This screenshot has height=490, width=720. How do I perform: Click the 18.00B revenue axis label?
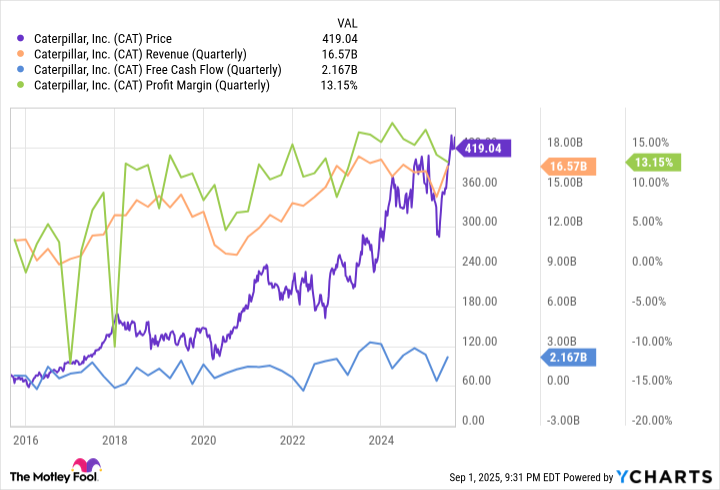[x=565, y=142]
